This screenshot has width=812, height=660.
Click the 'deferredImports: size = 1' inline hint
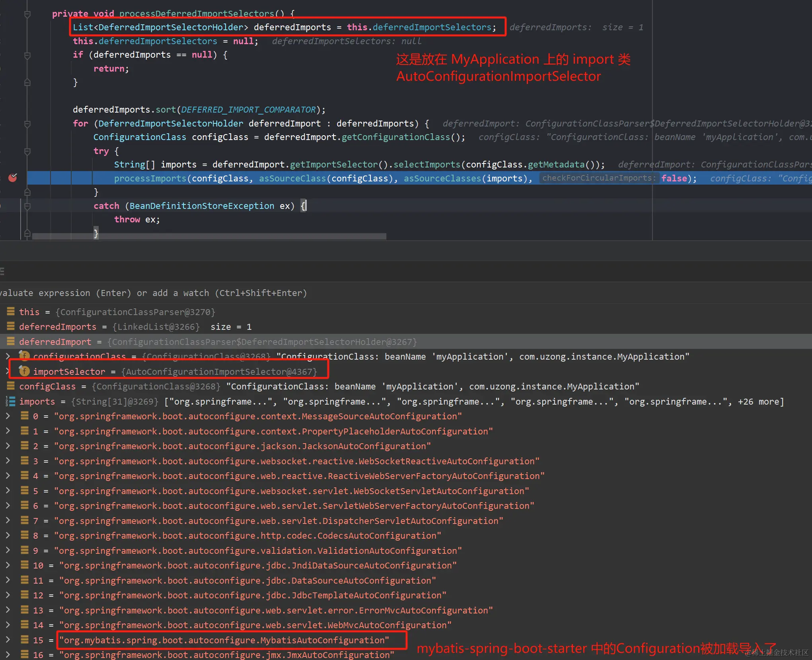click(576, 27)
